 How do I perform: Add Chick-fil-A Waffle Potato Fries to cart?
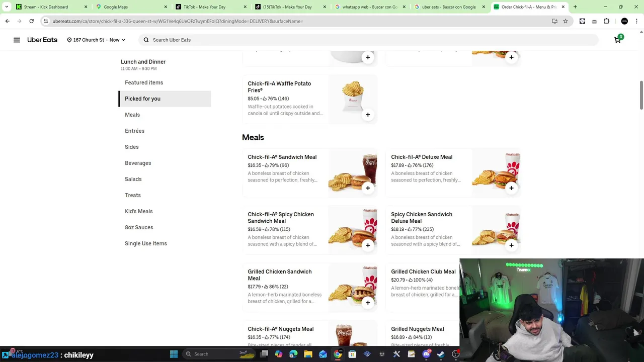pyautogui.click(x=368, y=115)
